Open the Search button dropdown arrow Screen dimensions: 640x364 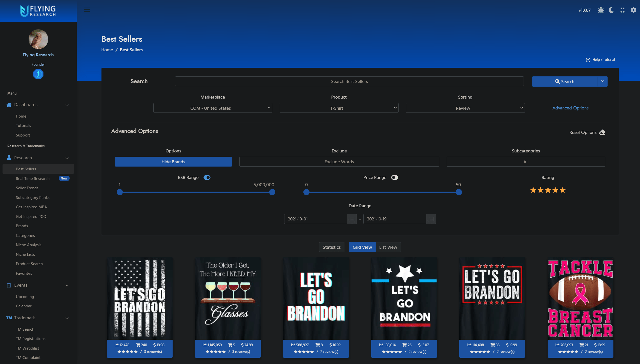(603, 81)
